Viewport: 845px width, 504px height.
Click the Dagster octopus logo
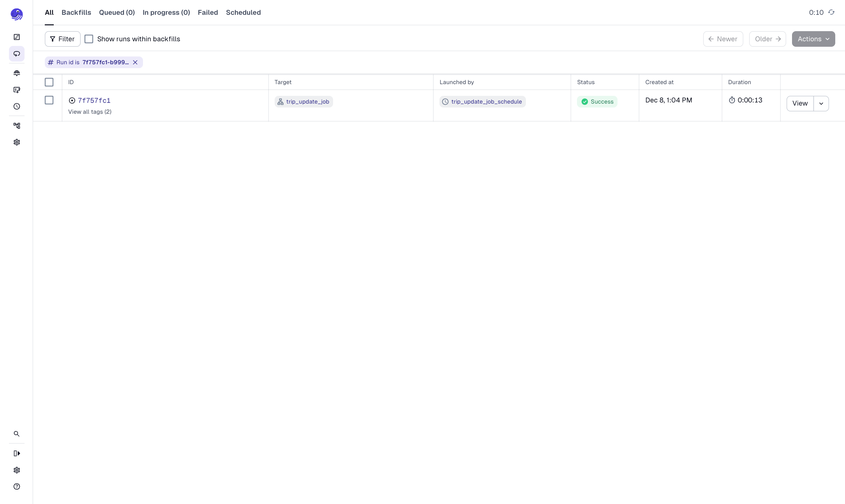click(x=16, y=14)
